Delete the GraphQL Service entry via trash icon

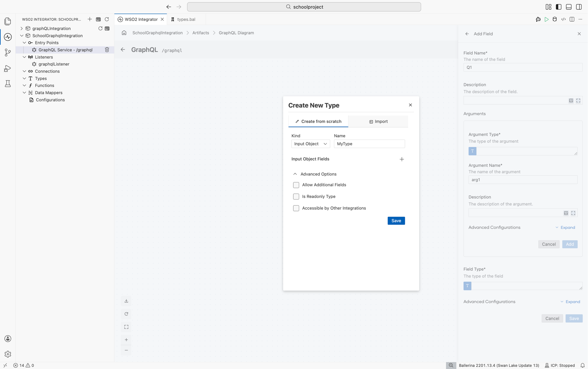[107, 50]
